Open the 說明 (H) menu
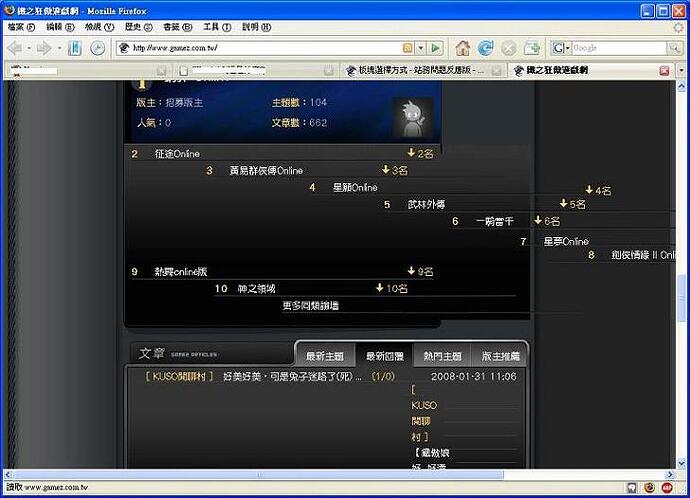This screenshot has width=690, height=498. pos(257,27)
